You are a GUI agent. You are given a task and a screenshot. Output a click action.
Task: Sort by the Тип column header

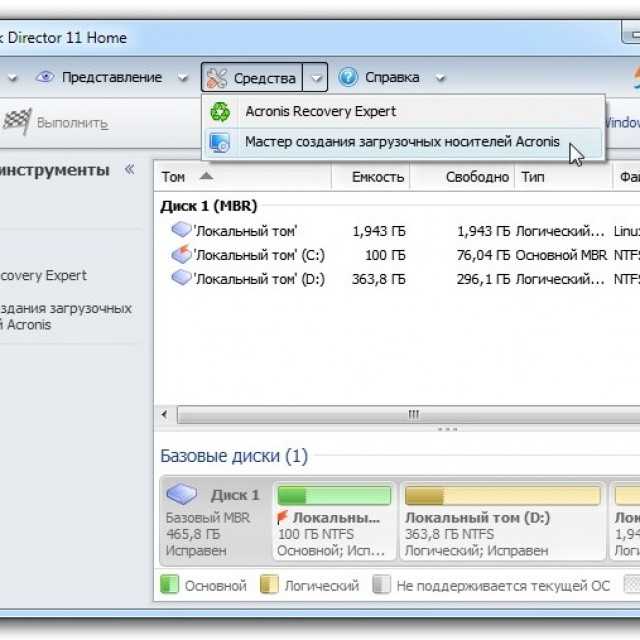coord(563,177)
